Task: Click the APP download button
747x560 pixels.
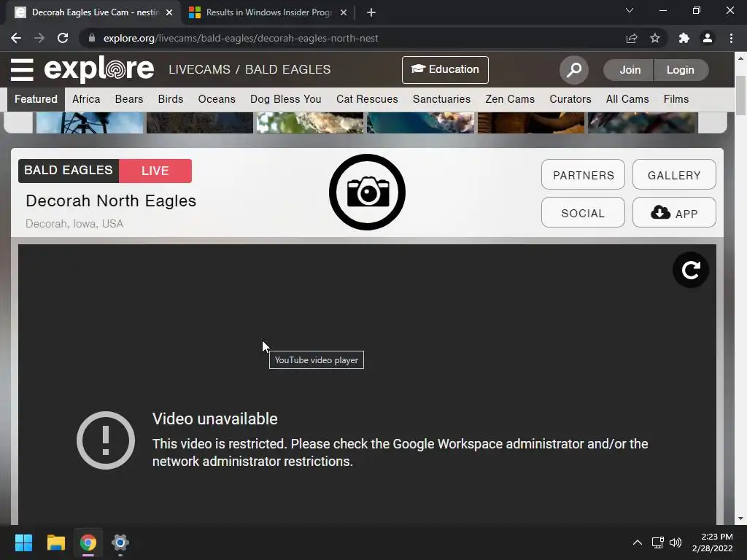Action: click(x=674, y=212)
